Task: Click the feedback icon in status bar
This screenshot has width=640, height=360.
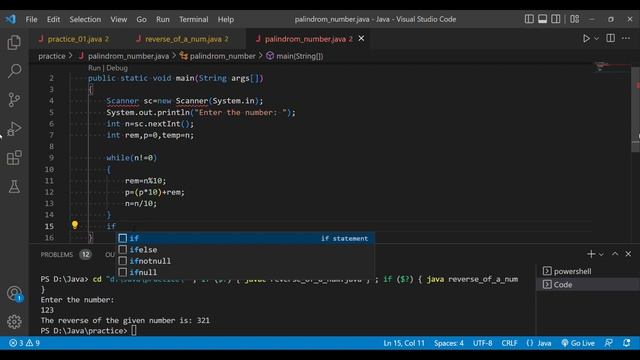Action: (x=608, y=343)
